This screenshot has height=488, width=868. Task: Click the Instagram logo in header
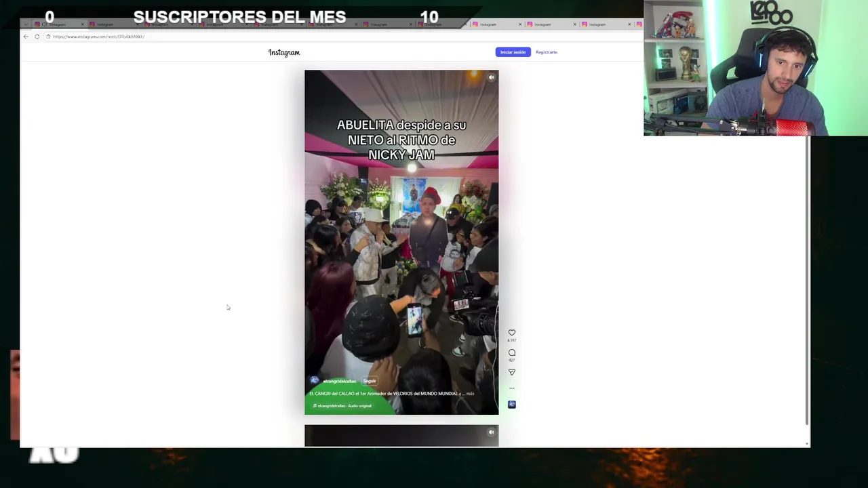coord(284,52)
